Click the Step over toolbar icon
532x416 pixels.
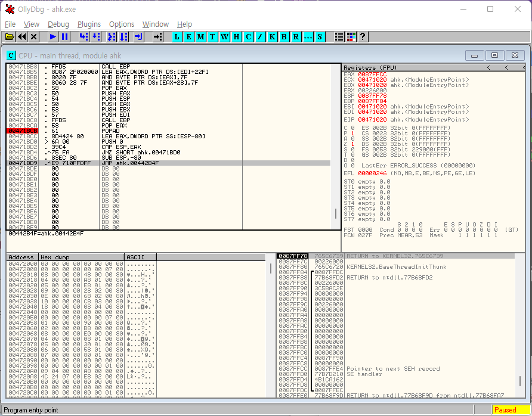tap(95, 36)
